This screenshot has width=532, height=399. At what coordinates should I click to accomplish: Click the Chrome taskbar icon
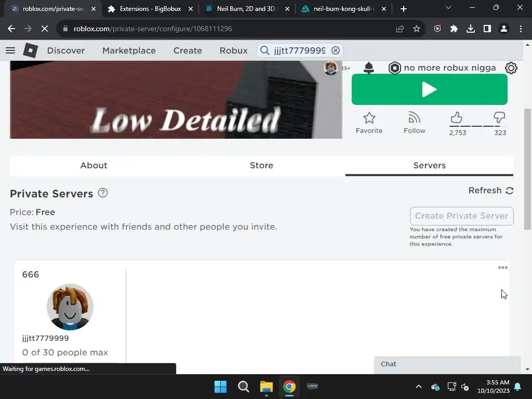tap(289, 387)
